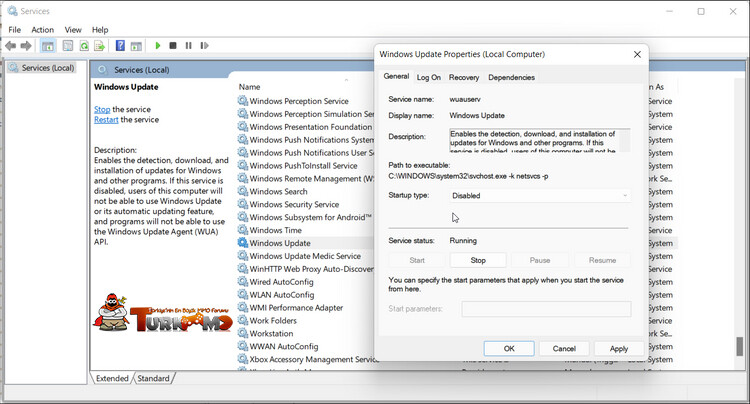Click the Restart Service toolbar icon

click(x=204, y=46)
